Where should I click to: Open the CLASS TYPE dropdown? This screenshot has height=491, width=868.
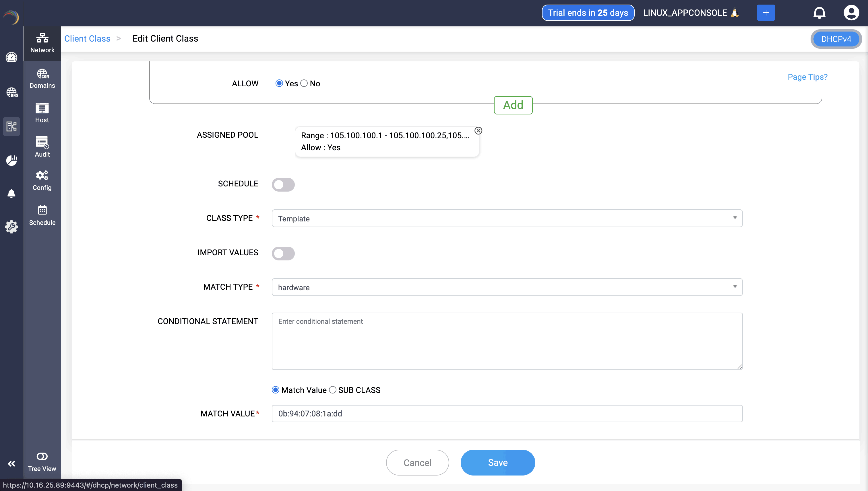tap(507, 218)
